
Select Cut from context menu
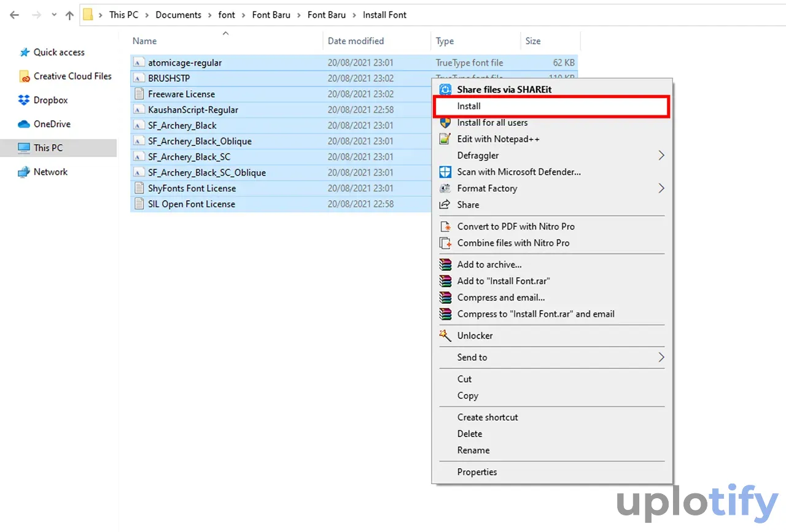pos(464,379)
